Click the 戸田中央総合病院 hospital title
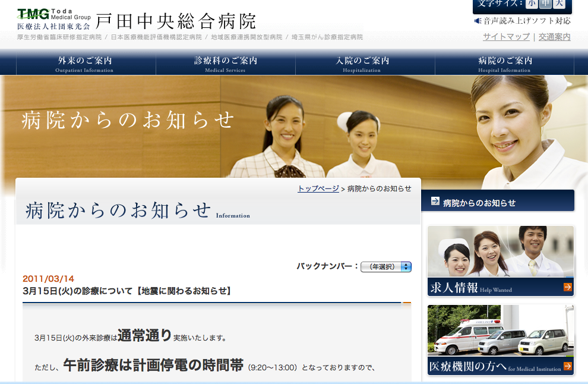 176,21
